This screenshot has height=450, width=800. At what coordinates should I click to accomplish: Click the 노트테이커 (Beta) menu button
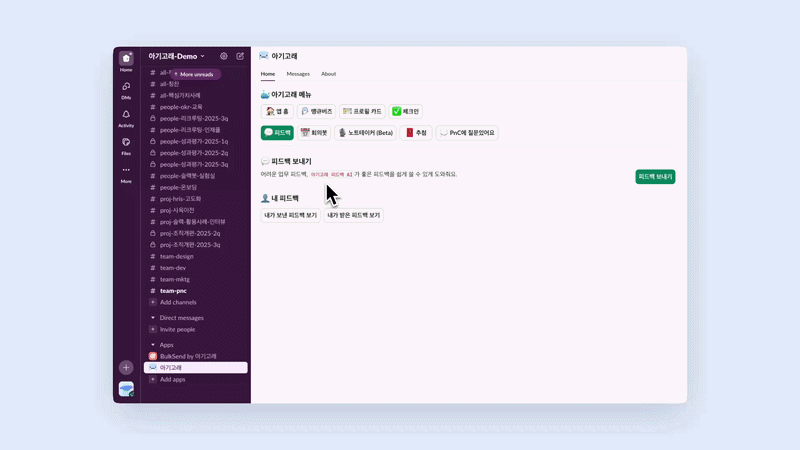click(x=365, y=133)
